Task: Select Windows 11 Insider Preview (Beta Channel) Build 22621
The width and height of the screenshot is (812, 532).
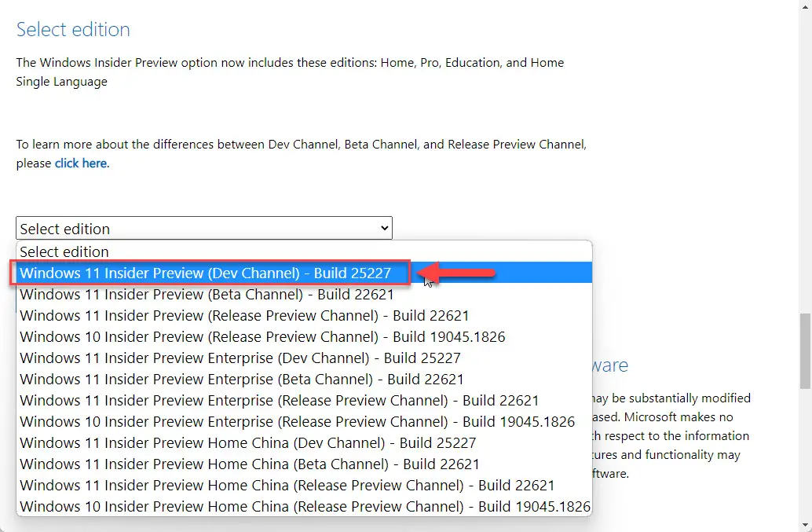Action: tap(304, 294)
